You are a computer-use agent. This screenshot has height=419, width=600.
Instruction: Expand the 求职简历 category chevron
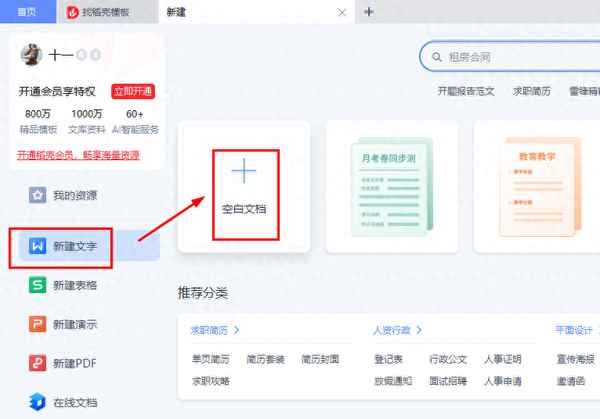[x=236, y=330]
